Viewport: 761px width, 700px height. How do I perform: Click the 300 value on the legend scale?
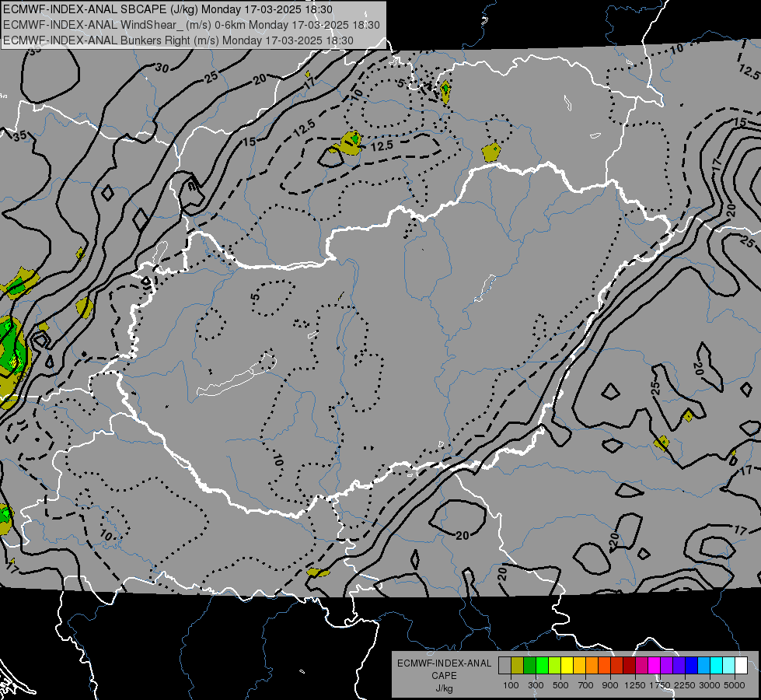(x=536, y=685)
